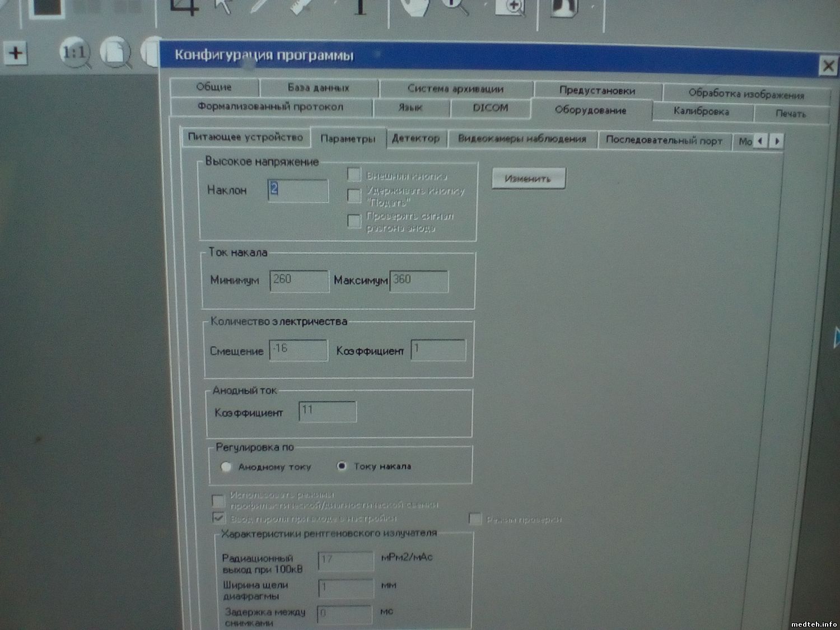840x630 pixels.
Task: Click the 'Наклон' input field
Action: tap(298, 190)
